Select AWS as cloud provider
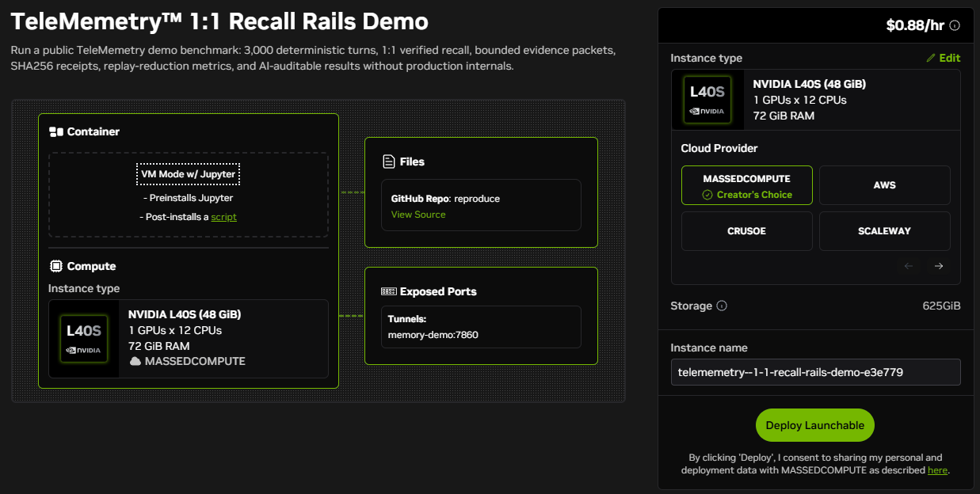Viewport: 980px width, 494px height. click(884, 185)
